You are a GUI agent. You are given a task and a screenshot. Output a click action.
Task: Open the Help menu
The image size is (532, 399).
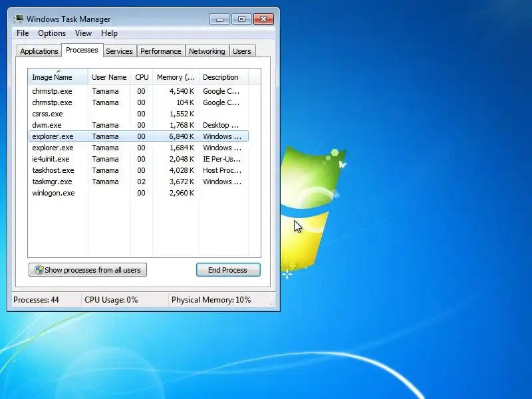pyautogui.click(x=109, y=33)
